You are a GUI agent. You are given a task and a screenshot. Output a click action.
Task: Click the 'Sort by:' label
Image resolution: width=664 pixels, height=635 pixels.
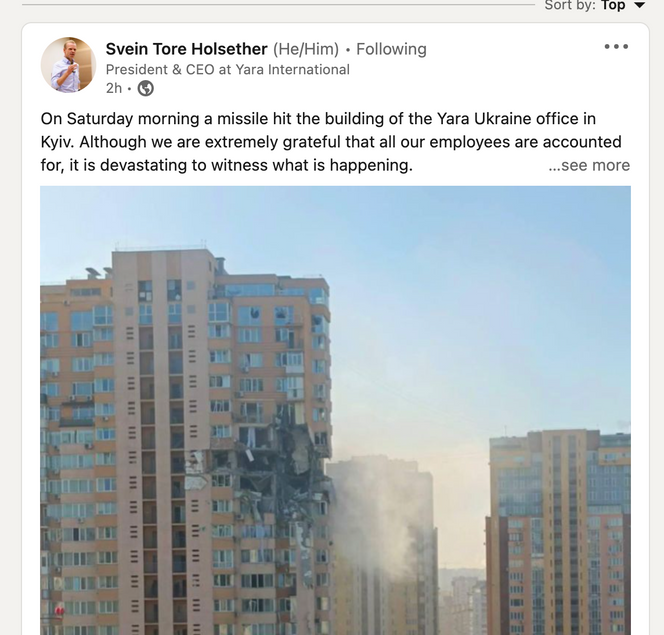570,5
